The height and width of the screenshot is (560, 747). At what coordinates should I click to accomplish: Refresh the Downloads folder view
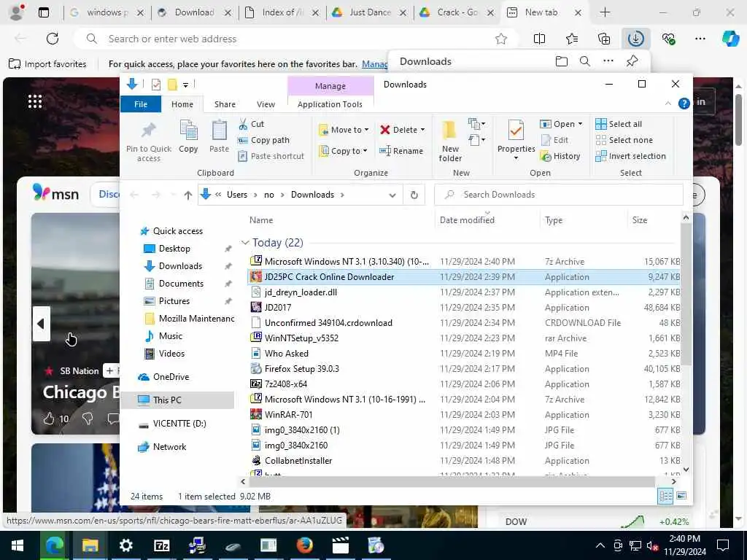pyautogui.click(x=414, y=195)
